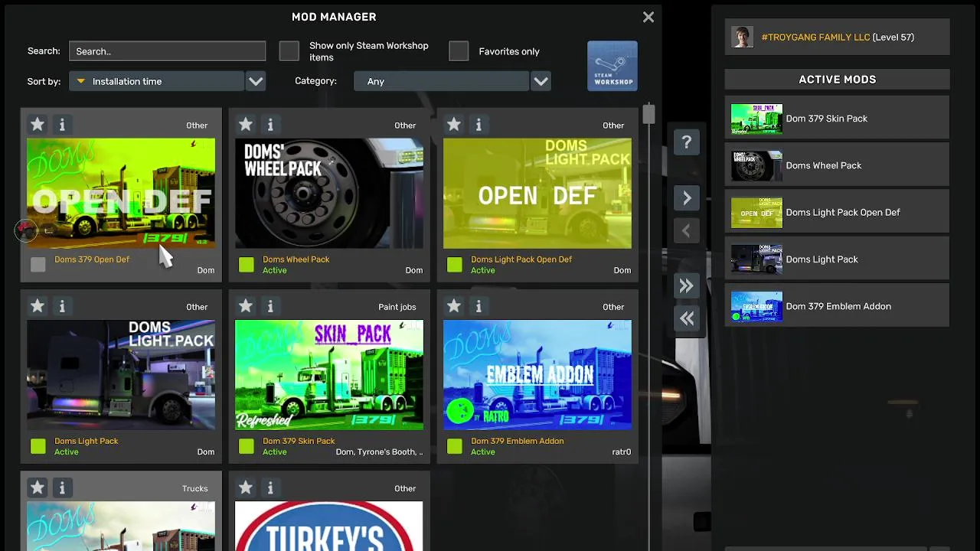This screenshot has height=551, width=980.
Task: Select Dom 379 Emblem Addon in Active Mods
Action: coord(837,306)
